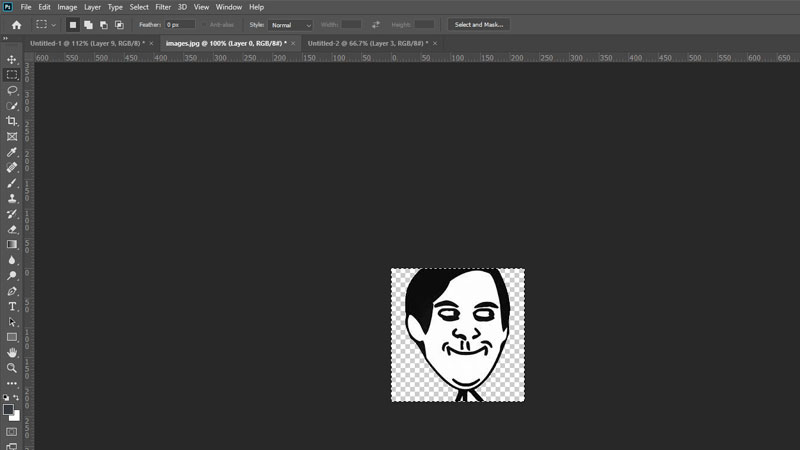Switch to the Untitled-2 document tab
The width and height of the screenshot is (800, 450).
tap(368, 43)
